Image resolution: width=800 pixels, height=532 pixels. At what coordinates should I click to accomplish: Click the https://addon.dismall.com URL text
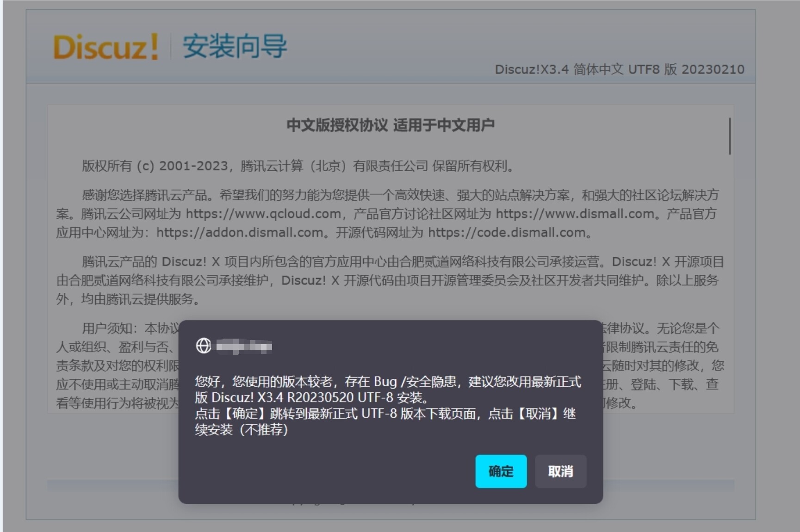pyautogui.click(x=239, y=232)
